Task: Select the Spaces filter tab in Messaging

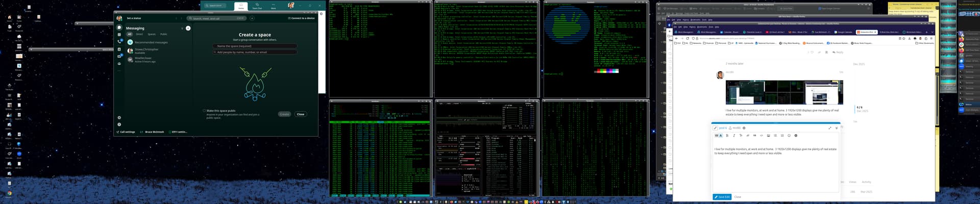Action: click(x=152, y=34)
